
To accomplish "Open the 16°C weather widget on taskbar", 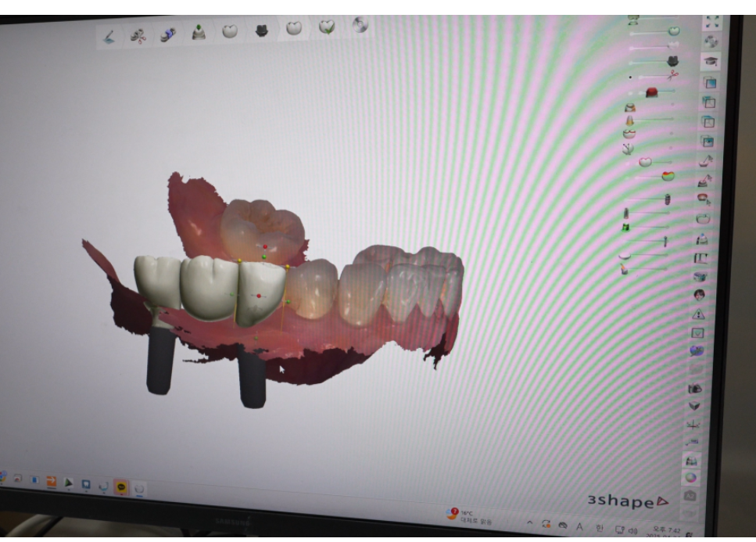I will coord(465,515).
